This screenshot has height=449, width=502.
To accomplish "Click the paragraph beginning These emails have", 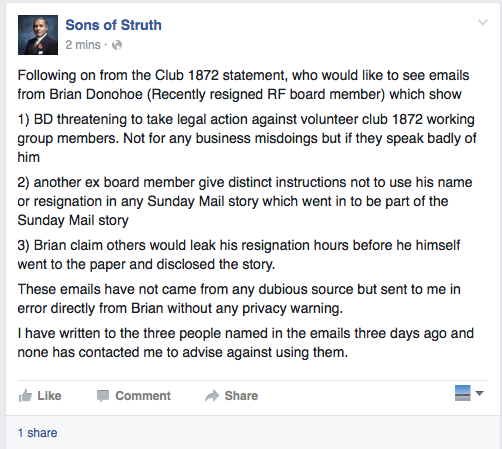I will point(239,299).
